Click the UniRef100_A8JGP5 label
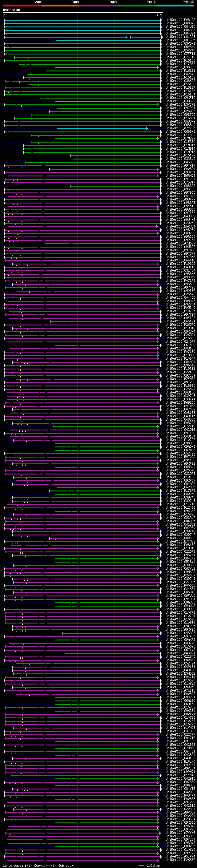This screenshot has width=197, height=868. (x=180, y=40)
